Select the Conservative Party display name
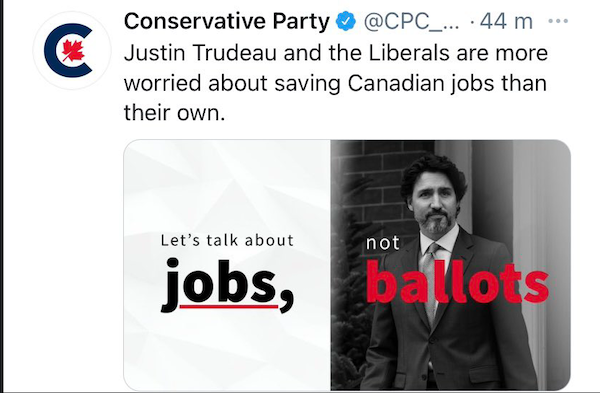Screen dimensions: 600x393 [x=227, y=21]
